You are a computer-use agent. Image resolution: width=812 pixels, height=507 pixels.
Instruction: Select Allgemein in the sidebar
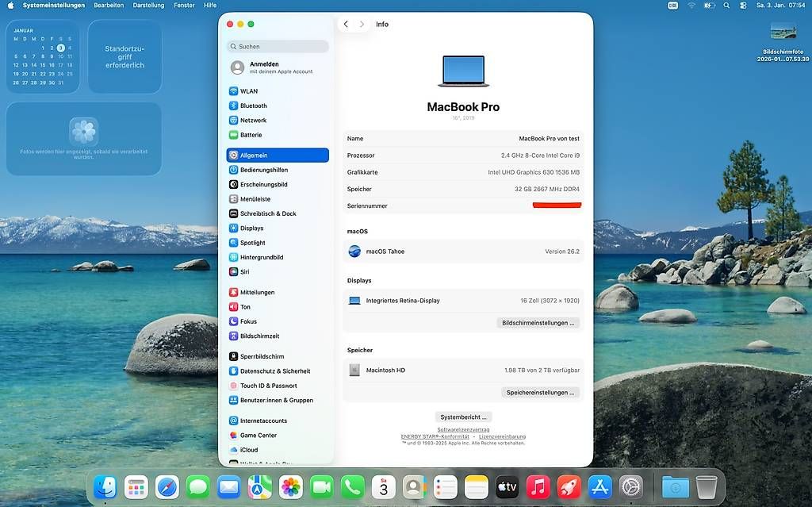[x=278, y=155]
